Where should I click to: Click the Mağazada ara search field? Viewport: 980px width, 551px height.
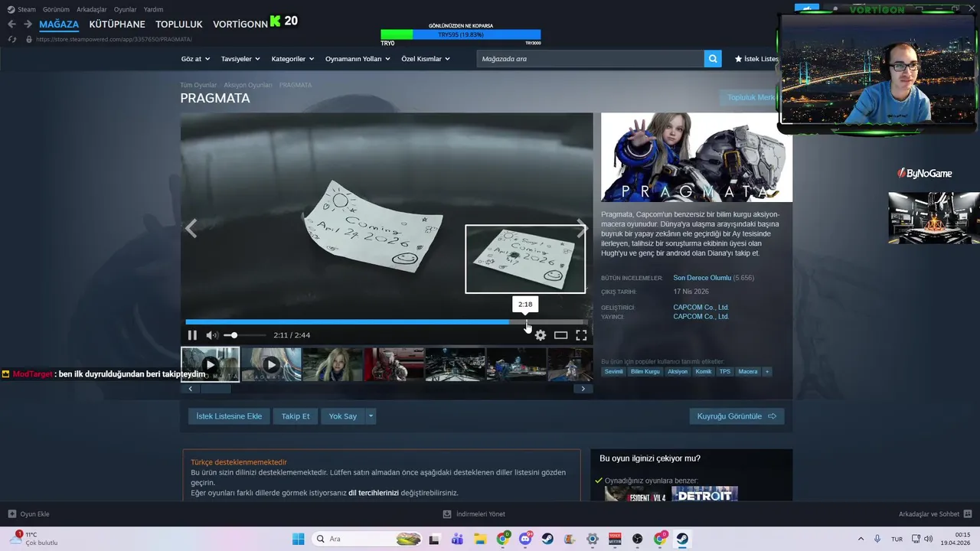coord(590,59)
